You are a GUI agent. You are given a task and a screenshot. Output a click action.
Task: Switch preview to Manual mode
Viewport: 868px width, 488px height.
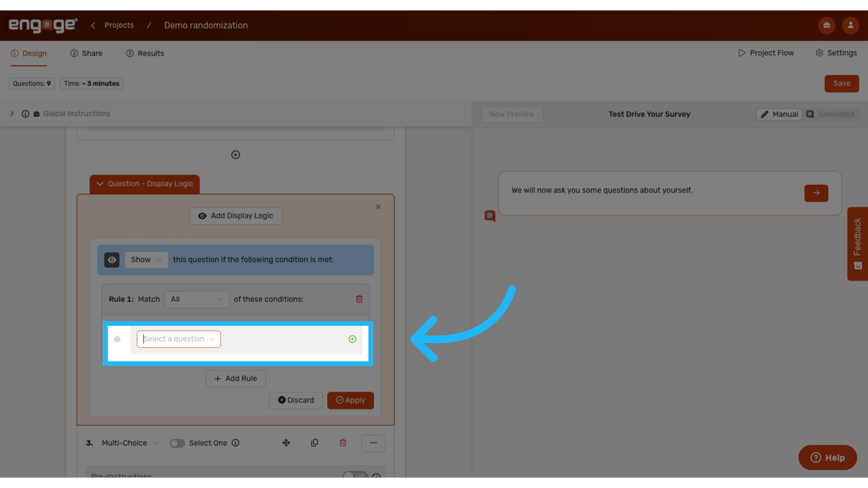[779, 114]
